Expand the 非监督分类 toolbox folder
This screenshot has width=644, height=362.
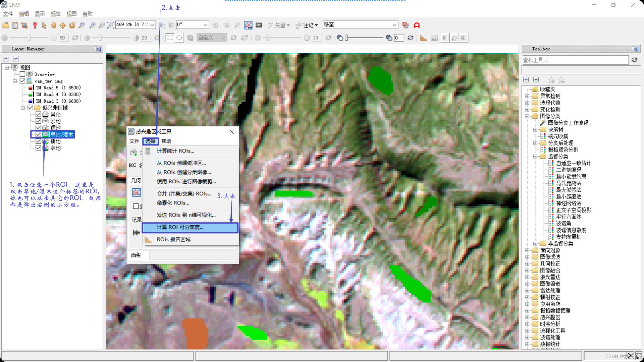click(x=535, y=244)
